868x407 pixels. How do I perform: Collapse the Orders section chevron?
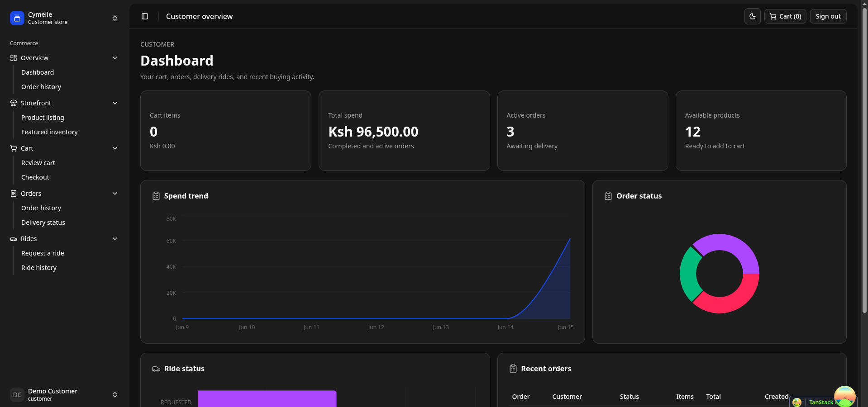pyautogui.click(x=115, y=194)
